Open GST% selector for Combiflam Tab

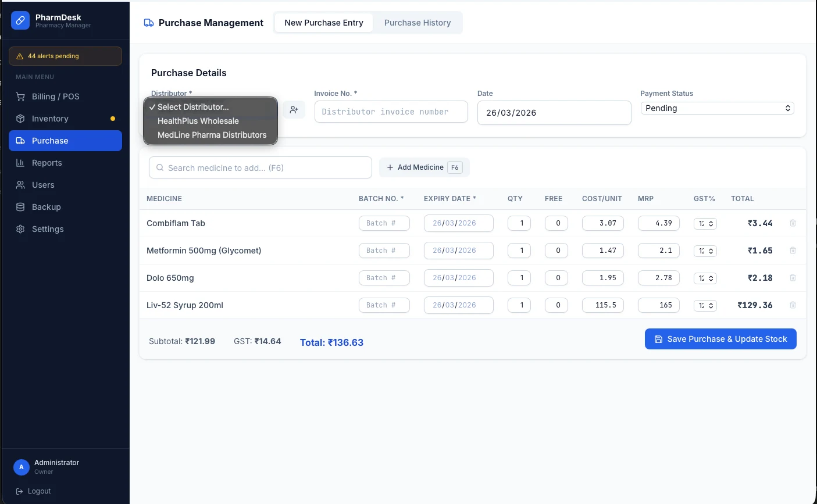pos(705,224)
